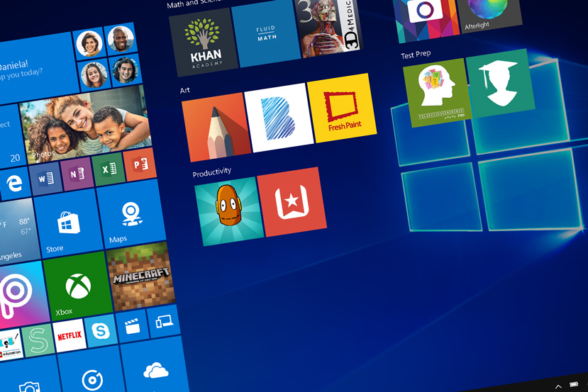Viewport: 588px width, 392px height.
Task: Open the Word tile
Action: (x=45, y=178)
